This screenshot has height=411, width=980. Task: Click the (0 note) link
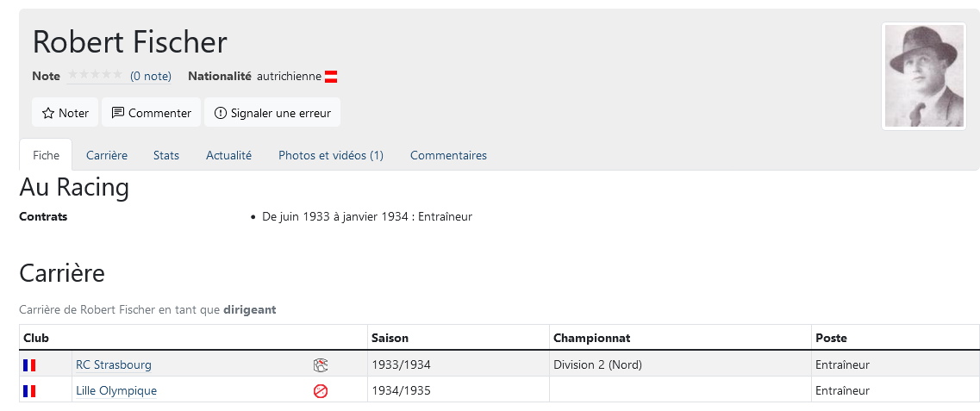pyautogui.click(x=151, y=76)
